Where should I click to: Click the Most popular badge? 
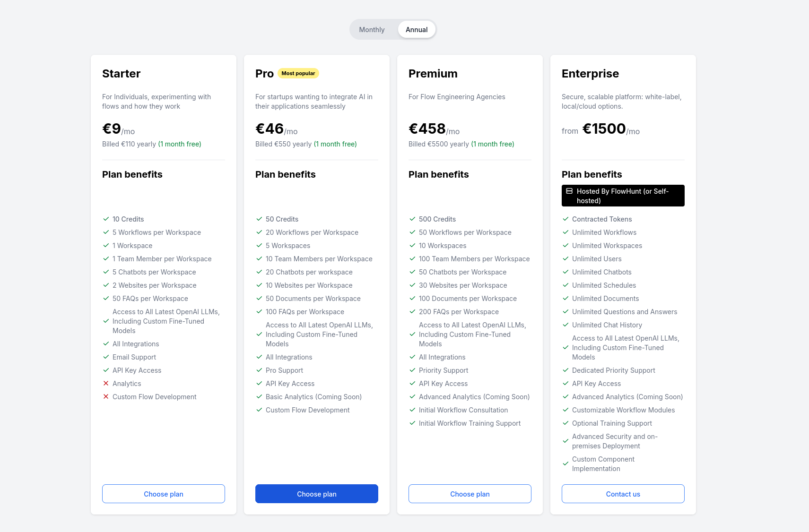click(298, 73)
